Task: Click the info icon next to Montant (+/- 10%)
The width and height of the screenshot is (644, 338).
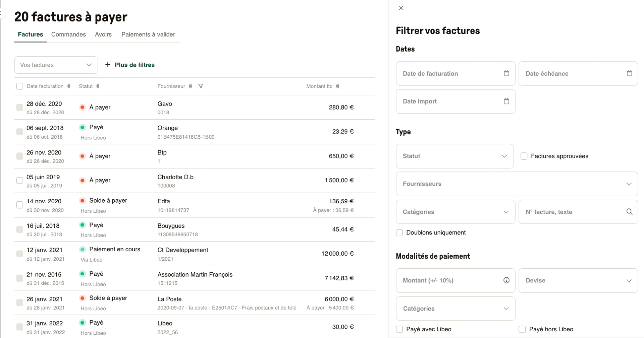Action: (506, 280)
